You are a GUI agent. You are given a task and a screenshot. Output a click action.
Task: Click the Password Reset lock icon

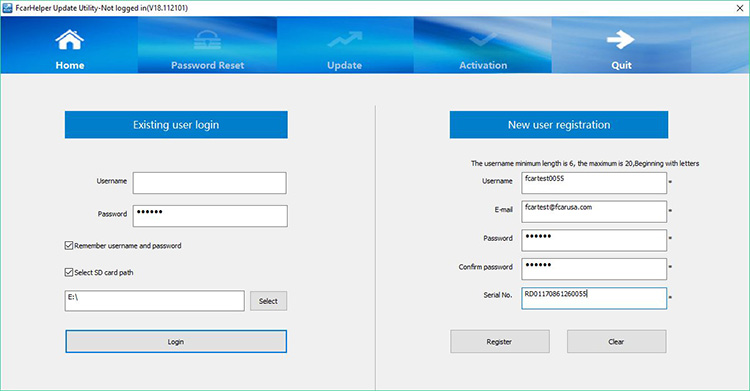tap(207, 40)
